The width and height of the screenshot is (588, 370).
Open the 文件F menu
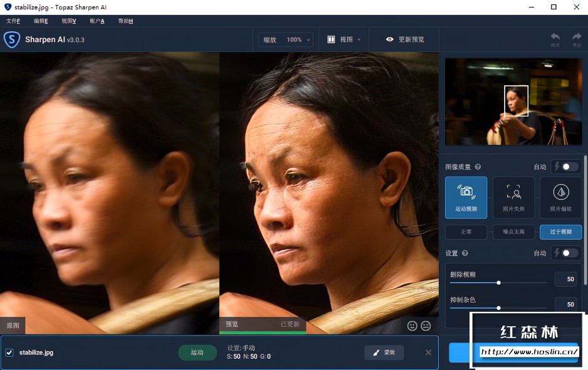[x=13, y=21]
